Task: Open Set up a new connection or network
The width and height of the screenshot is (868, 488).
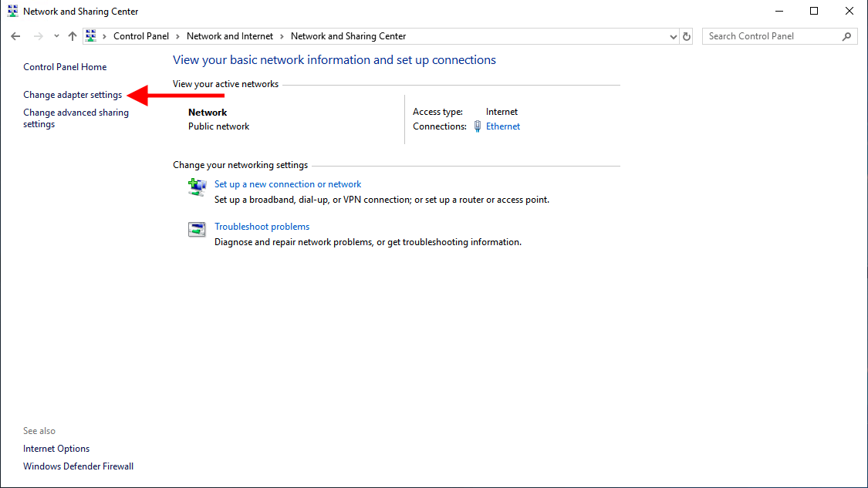Action: tap(288, 184)
